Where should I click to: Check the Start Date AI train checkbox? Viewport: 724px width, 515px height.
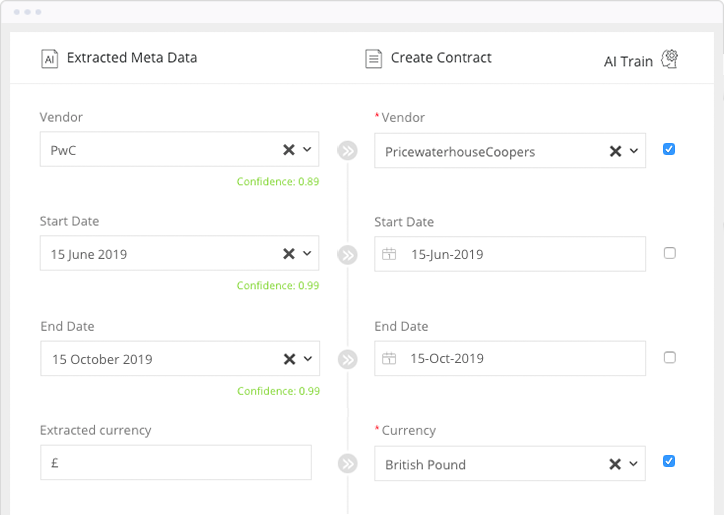click(670, 253)
